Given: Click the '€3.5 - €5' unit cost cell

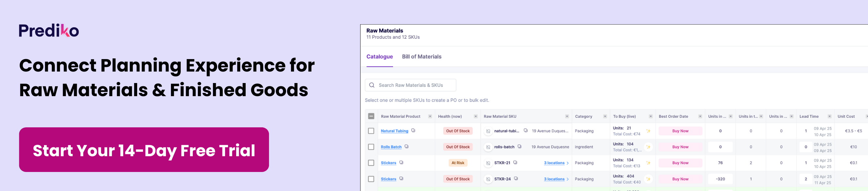Looking at the screenshot, I should pos(853,131).
